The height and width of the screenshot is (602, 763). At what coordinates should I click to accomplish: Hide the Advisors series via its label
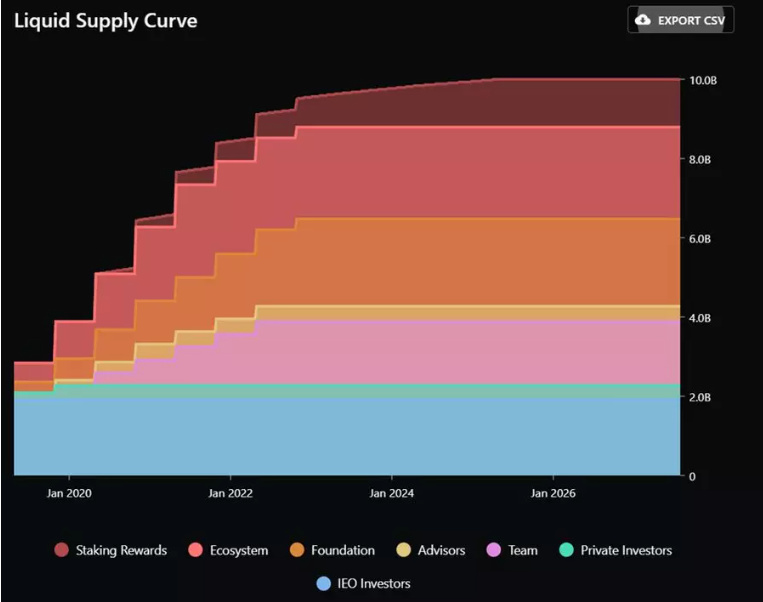click(x=441, y=550)
